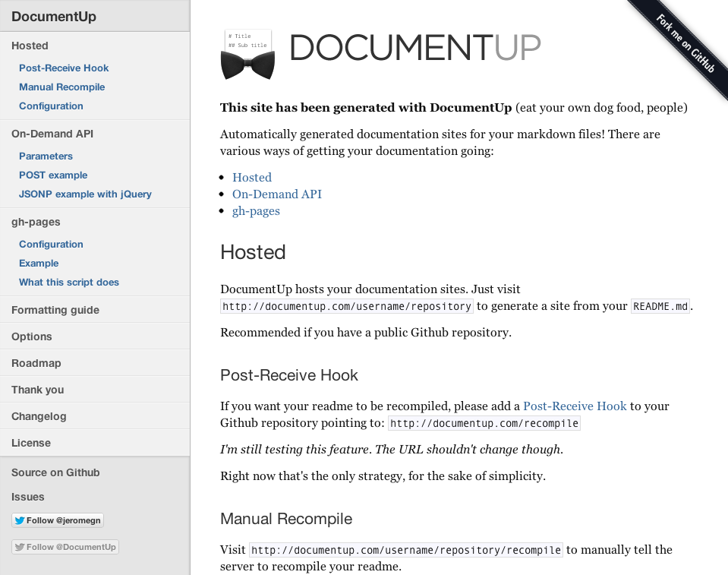
Task: Click Hosted link in bullet list
Action: [252, 178]
